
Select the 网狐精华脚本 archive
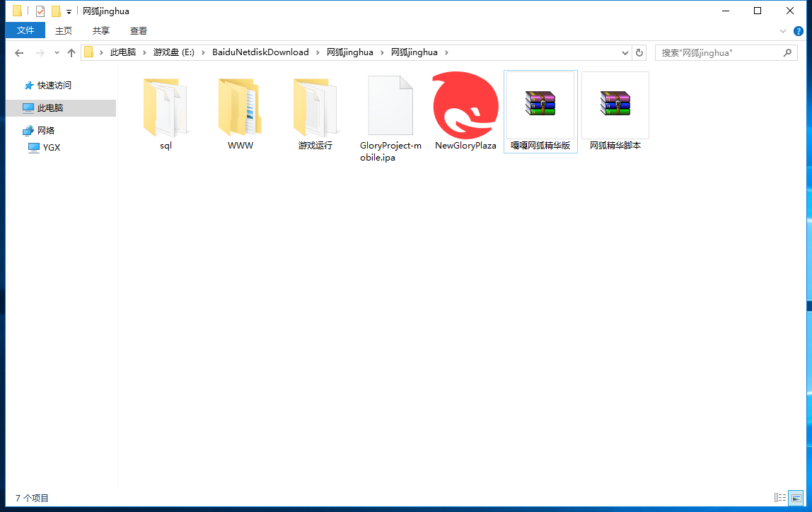click(615, 111)
